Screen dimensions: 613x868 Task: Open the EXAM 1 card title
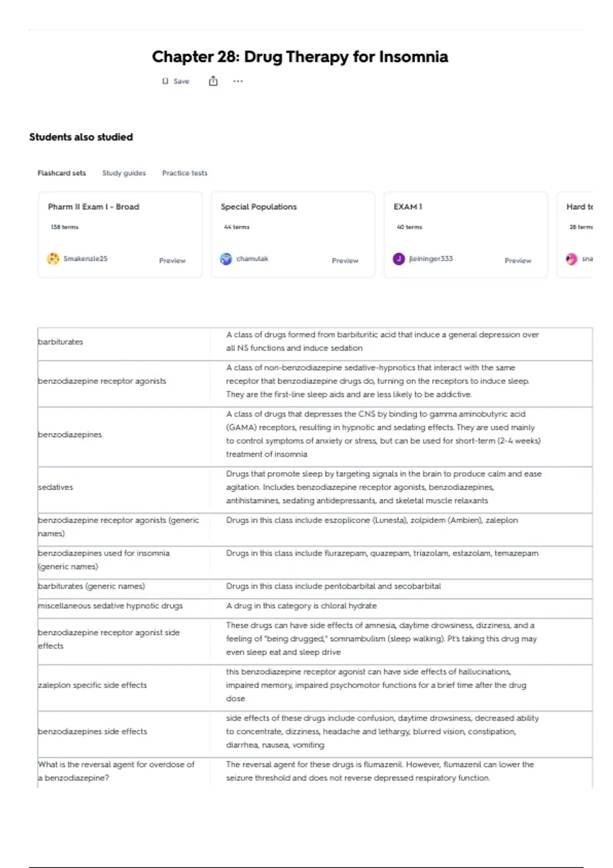408,207
